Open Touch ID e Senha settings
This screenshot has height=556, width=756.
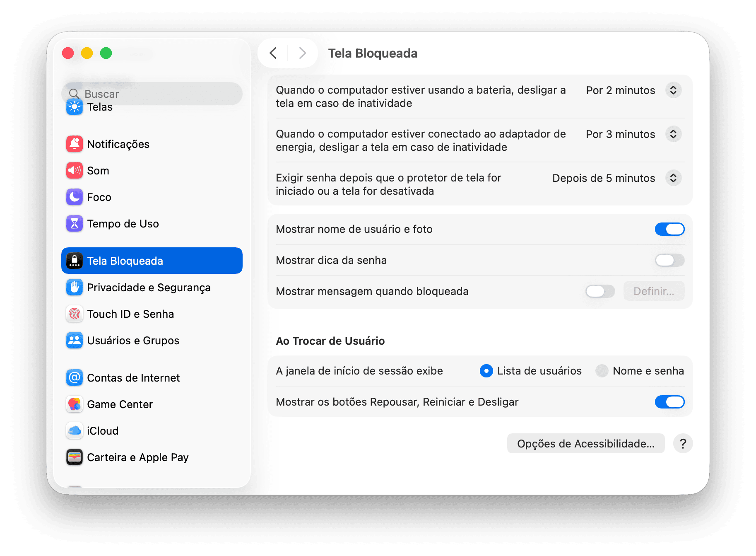point(130,314)
